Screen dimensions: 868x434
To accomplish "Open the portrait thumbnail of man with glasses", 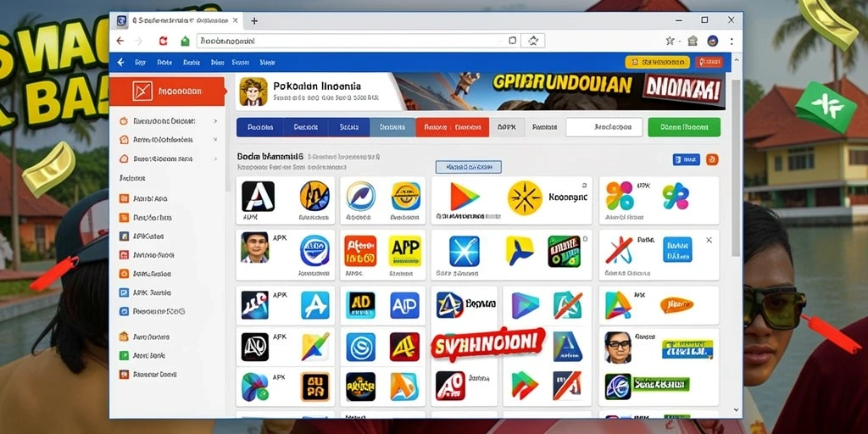I will click(618, 348).
